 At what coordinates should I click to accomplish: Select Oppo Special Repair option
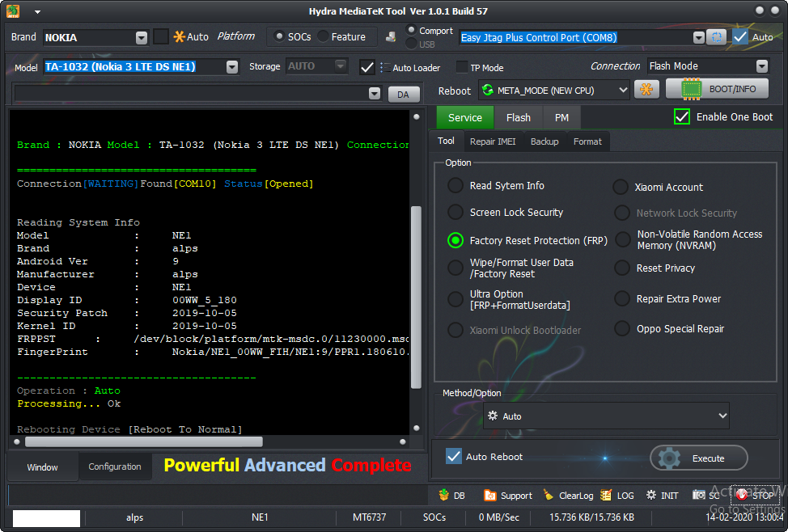(622, 328)
